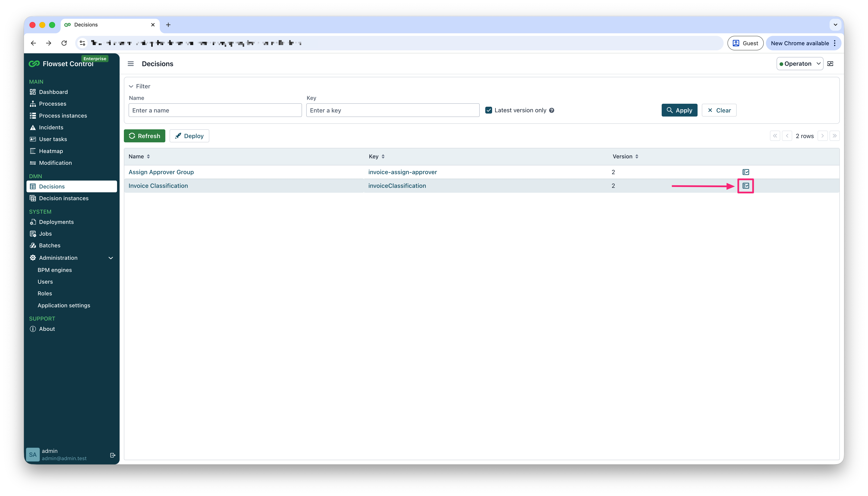Select Decisions in sidebar
The height and width of the screenshot is (496, 868).
coord(72,186)
